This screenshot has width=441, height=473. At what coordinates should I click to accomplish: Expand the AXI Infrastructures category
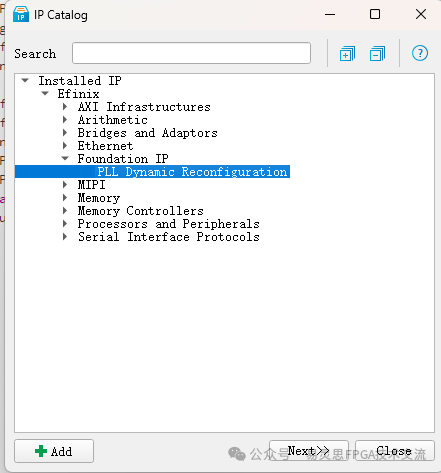65,107
